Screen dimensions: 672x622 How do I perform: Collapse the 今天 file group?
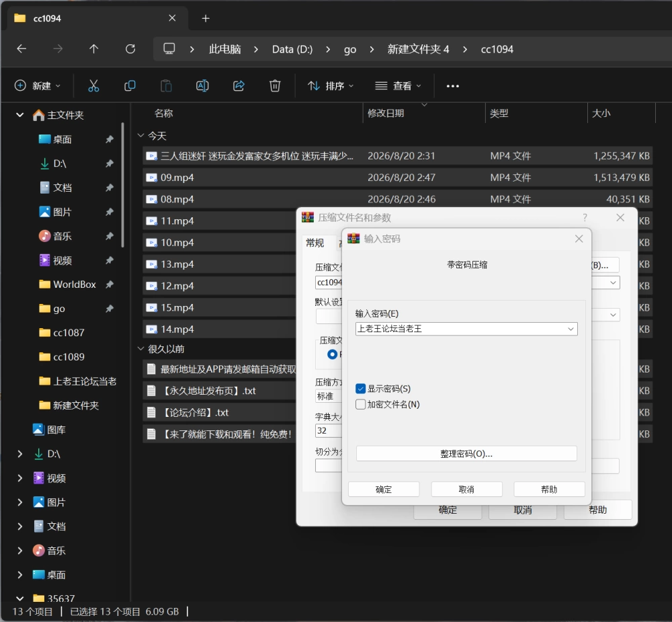point(140,136)
